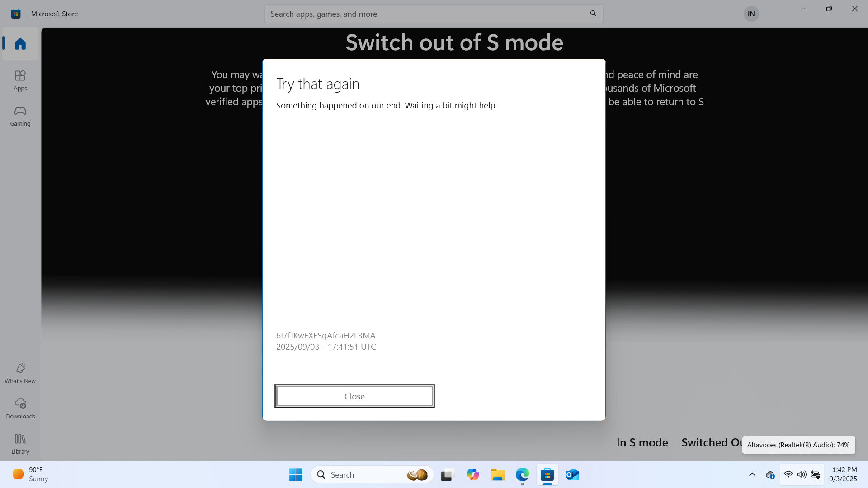Open Outlook from the taskbar
Screen dimensions: 868x488
(571, 475)
